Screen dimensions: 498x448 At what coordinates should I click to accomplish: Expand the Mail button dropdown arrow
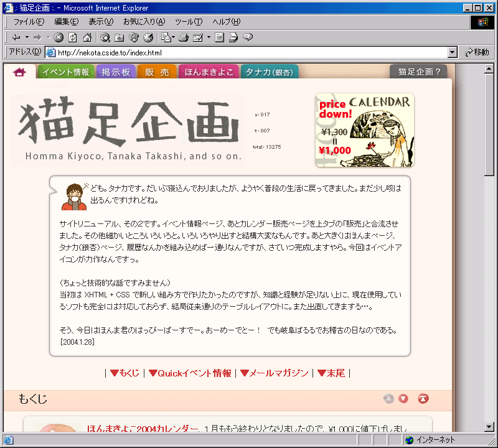point(174,37)
